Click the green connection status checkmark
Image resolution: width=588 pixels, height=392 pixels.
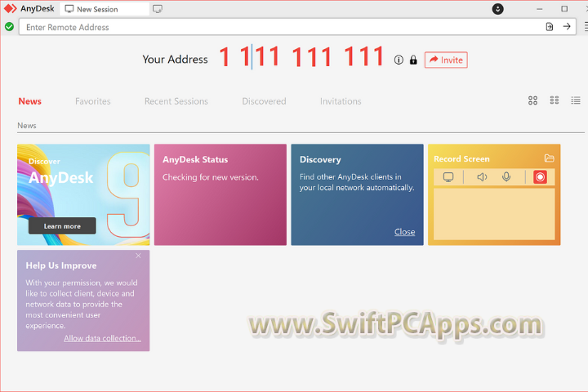(x=9, y=27)
